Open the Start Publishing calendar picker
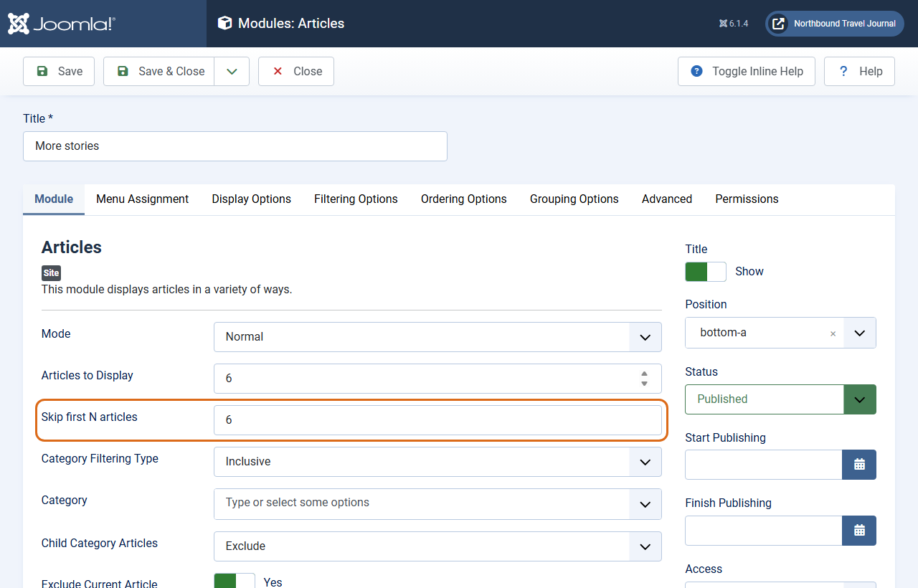 pyautogui.click(x=859, y=465)
